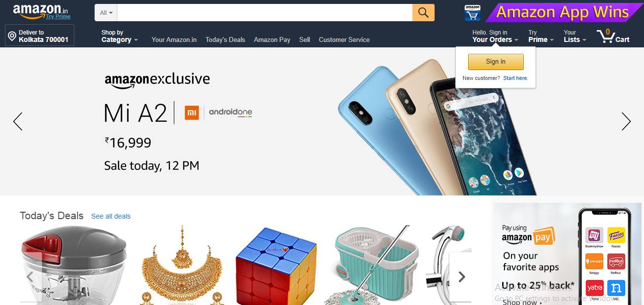
Task: Open the See all deals link
Action: pos(111,216)
